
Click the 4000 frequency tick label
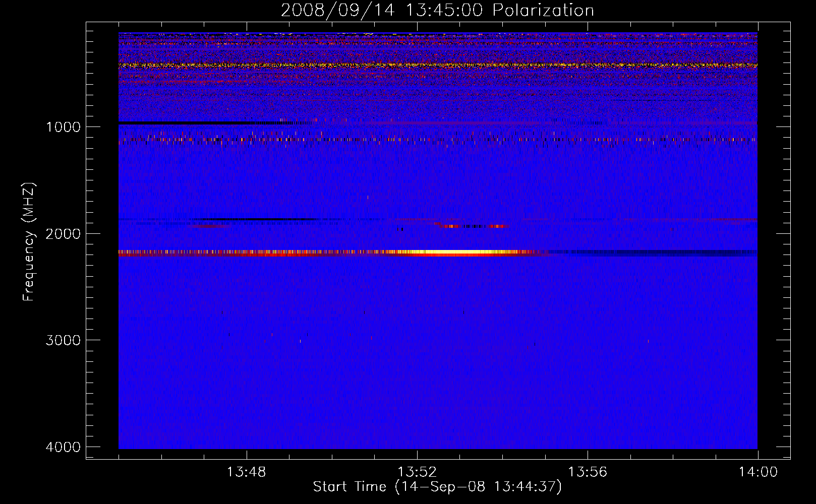point(63,447)
